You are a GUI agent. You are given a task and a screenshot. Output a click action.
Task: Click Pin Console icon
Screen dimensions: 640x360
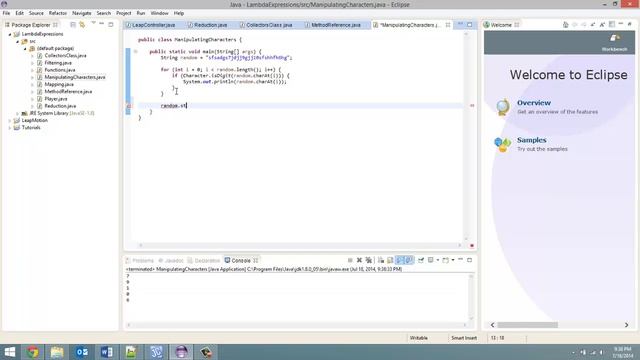[x=421, y=260]
